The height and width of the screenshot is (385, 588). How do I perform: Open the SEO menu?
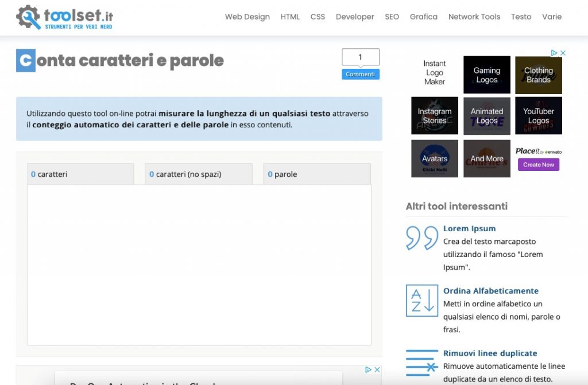tap(392, 17)
